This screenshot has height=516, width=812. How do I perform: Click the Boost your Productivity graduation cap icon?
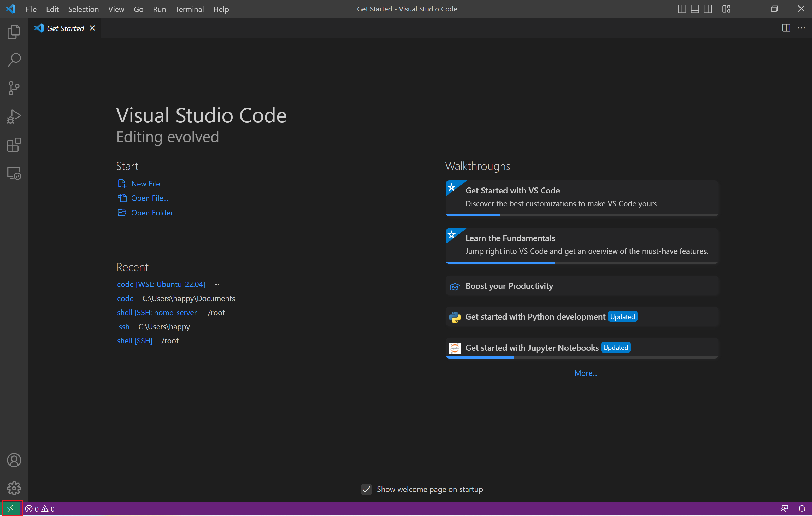[x=455, y=286]
